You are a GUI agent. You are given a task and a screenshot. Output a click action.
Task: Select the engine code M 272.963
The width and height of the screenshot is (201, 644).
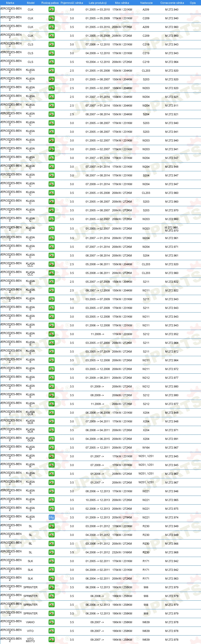(172, 579)
